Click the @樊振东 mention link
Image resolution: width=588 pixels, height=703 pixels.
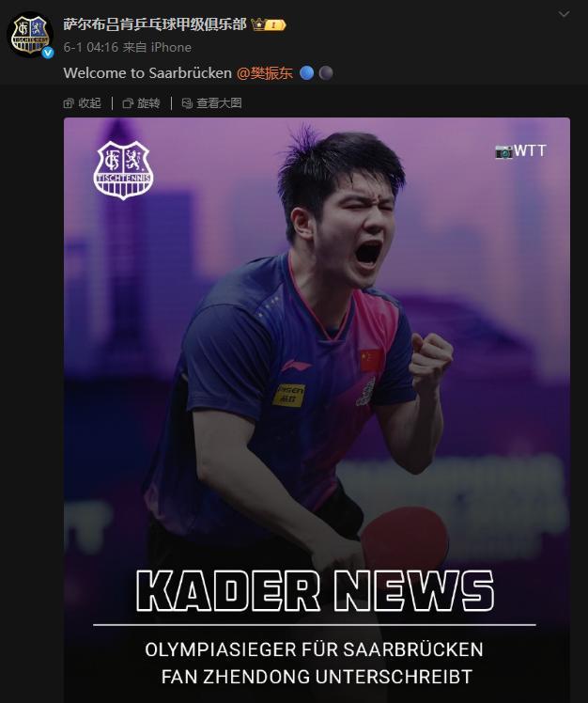click(265, 73)
